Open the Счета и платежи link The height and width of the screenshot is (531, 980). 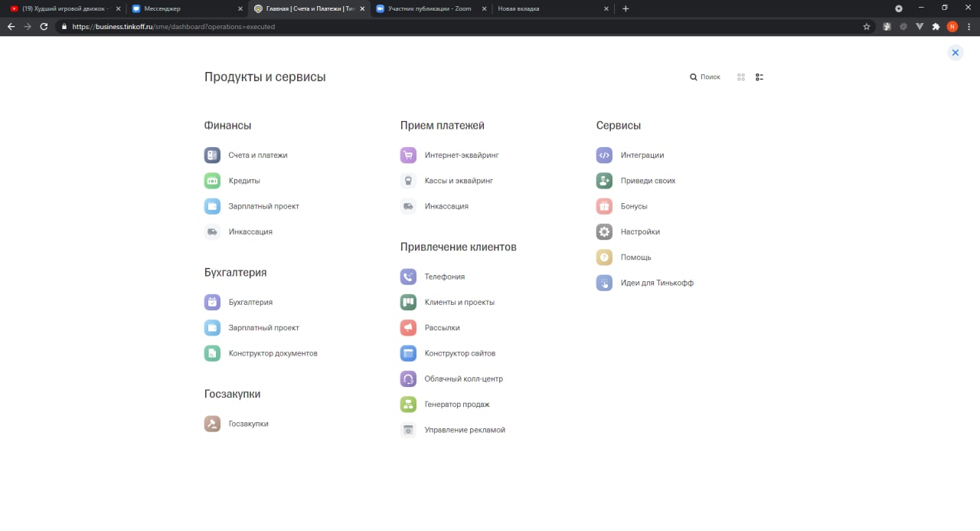click(x=258, y=155)
